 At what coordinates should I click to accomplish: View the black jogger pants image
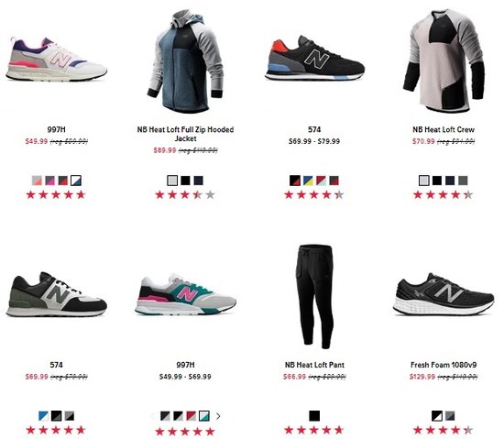click(x=314, y=297)
